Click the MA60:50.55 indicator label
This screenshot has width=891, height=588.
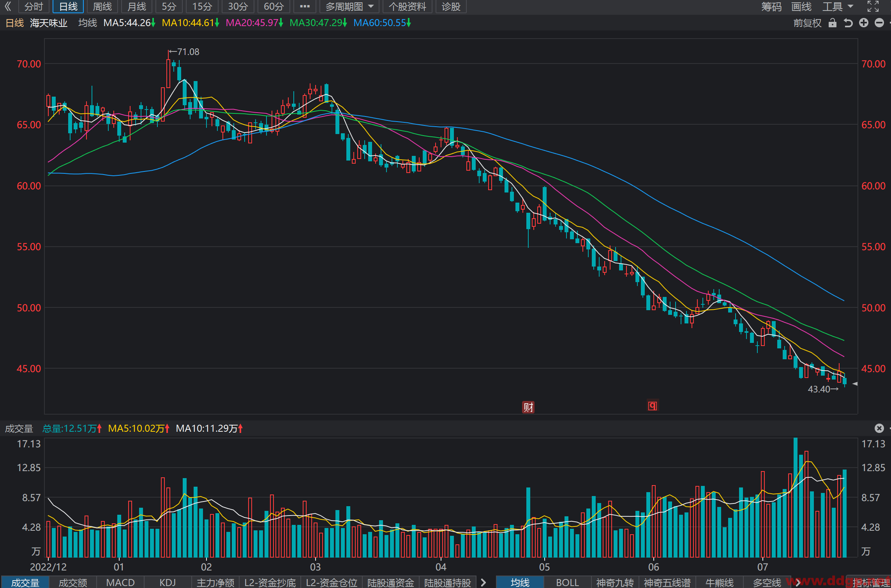point(382,23)
